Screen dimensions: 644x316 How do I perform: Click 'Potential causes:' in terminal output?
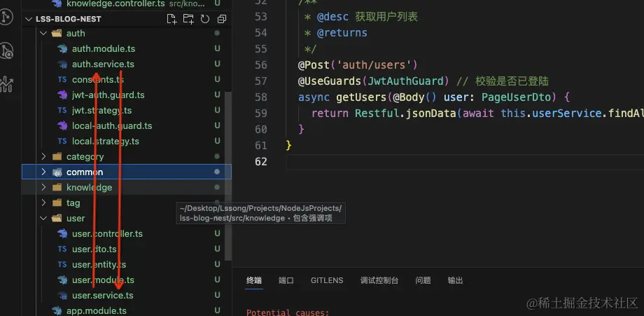tap(288, 312)
